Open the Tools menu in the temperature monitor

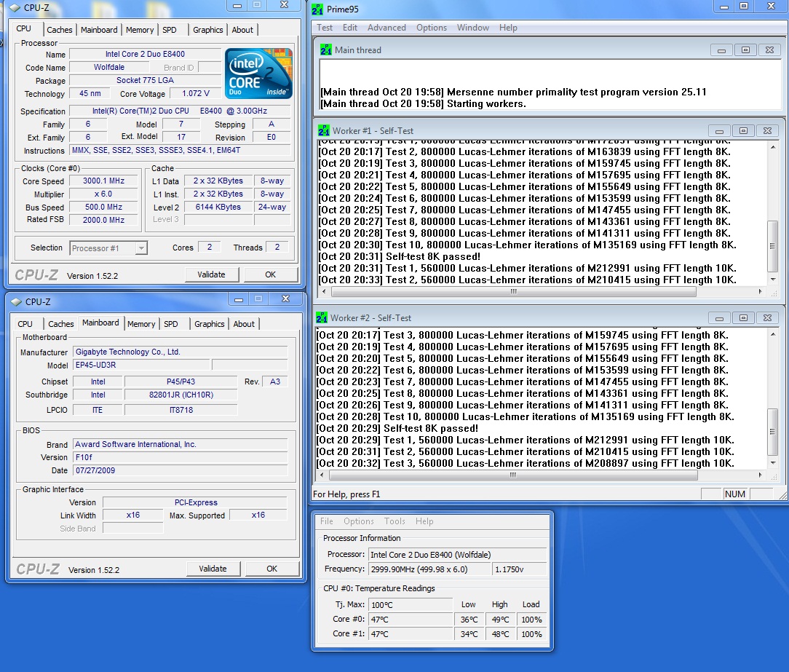pyautogui.click(x=394, y=521)
